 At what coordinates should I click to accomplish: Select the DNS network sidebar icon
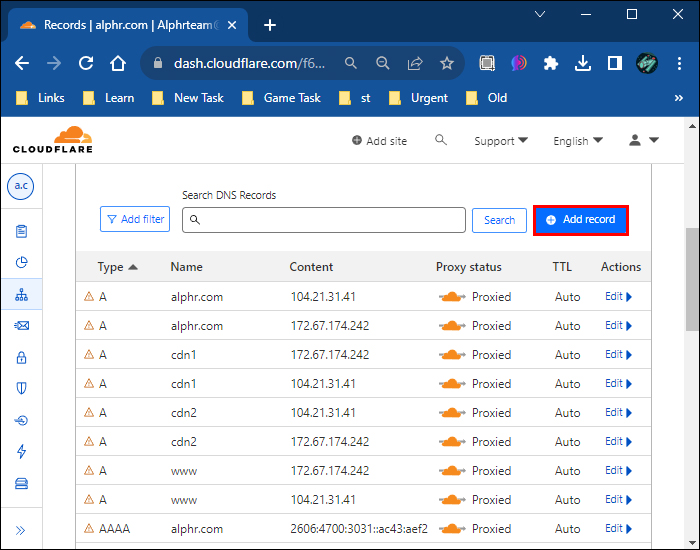pos(21,294)
